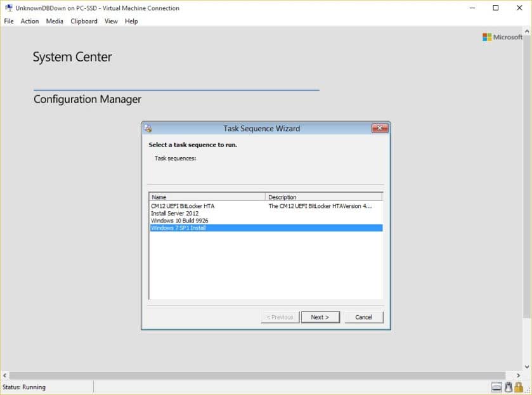Click the Task Sequence Wizard title bar icon

pyautogui.click(x=146, y=128)
